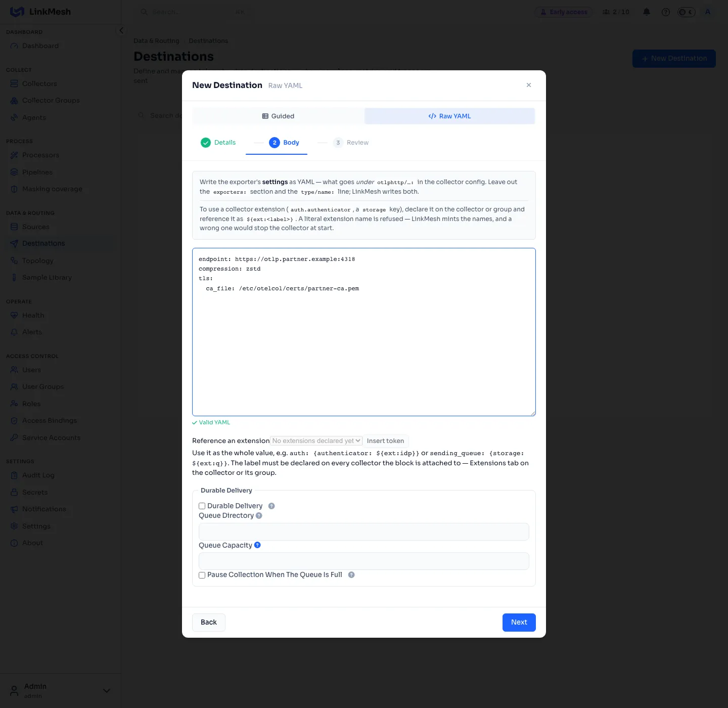Click the Collectors sidebar icon

[14, 84]
